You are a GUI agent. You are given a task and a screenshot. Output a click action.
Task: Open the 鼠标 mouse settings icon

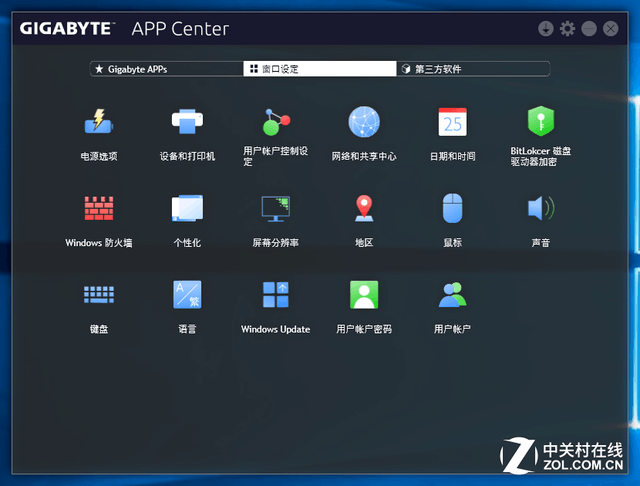pos(452,208)
